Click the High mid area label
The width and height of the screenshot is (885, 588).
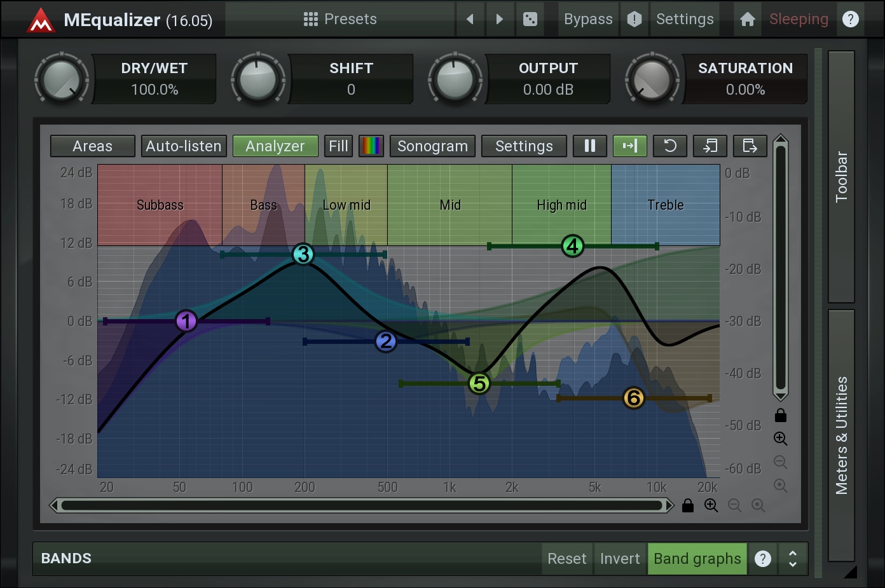(x=562, y=205)
